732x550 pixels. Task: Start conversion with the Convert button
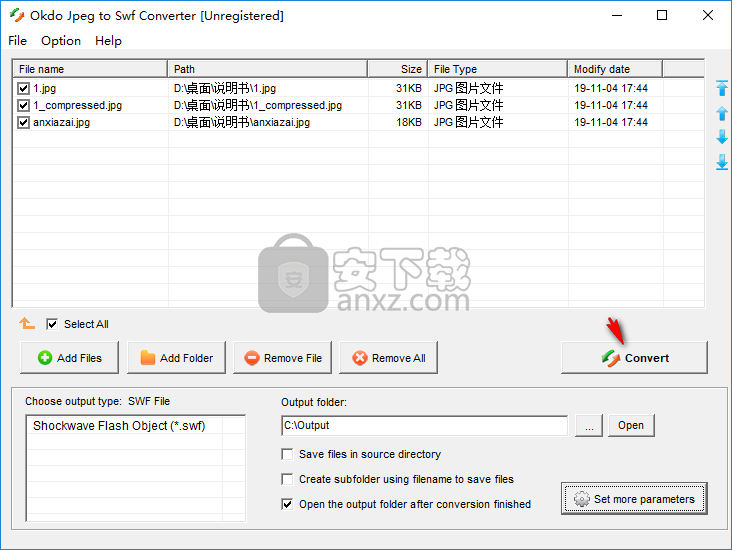pos(634,358)
